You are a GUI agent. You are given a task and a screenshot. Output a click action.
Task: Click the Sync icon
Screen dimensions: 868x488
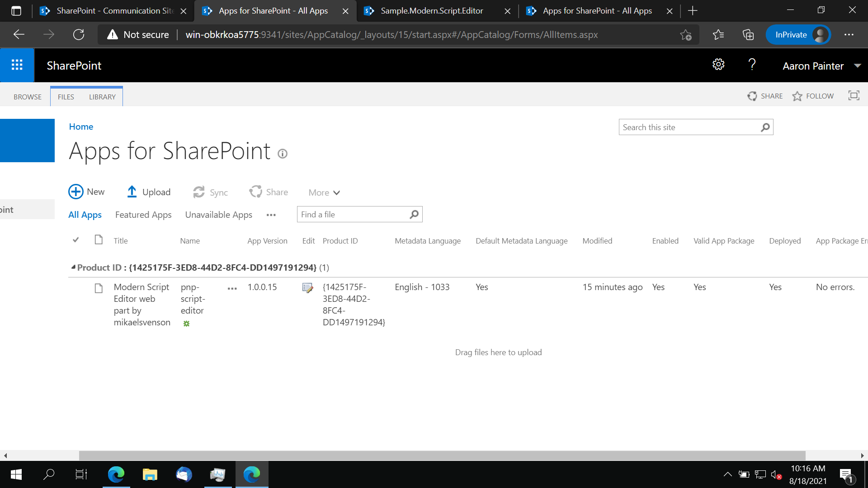[x=199, y=192]
